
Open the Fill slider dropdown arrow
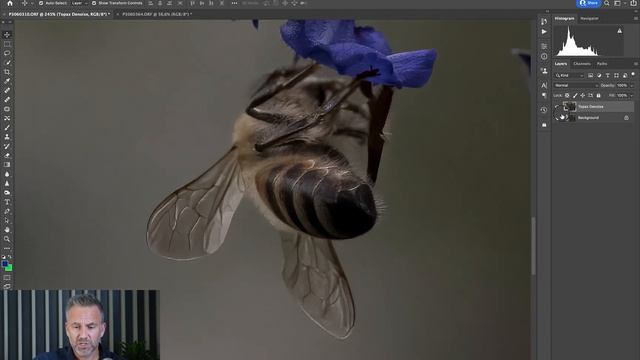point(632,96)
